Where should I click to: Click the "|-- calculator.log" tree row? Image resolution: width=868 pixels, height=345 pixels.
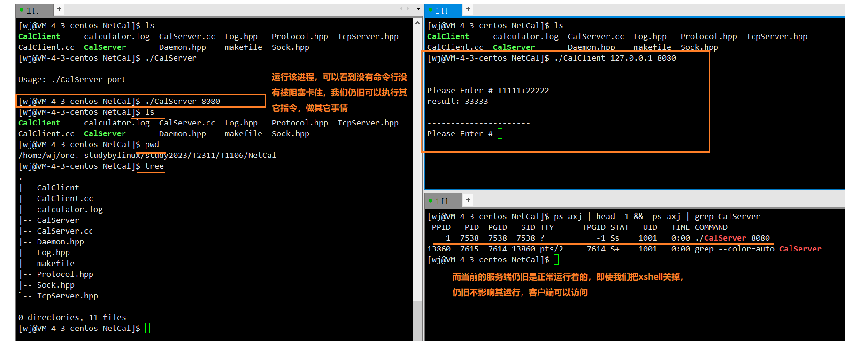click(61, 209)
